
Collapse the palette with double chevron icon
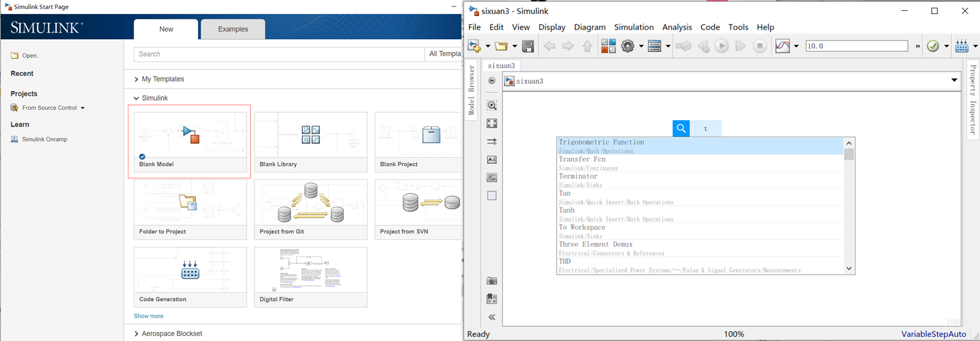pos(492,317)
